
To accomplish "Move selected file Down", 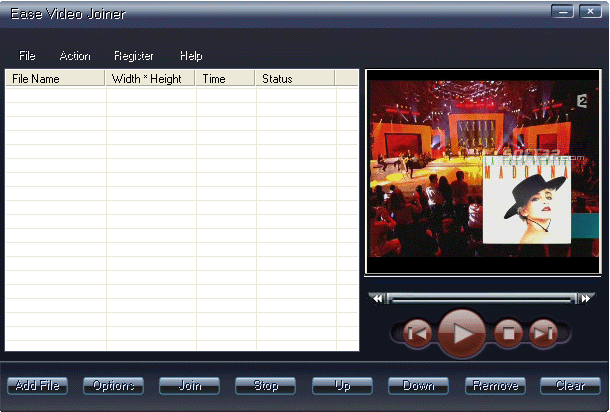I will coord(418,386).
